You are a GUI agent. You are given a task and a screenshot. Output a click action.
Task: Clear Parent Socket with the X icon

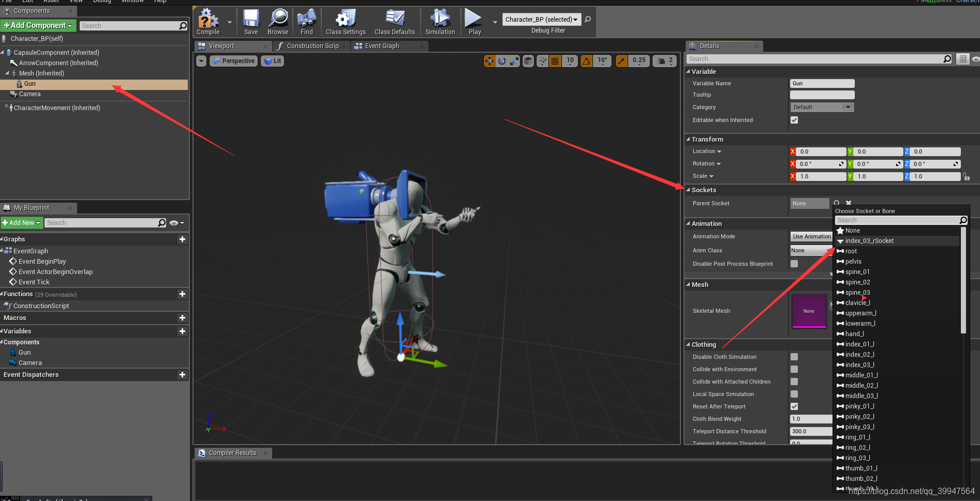(x=849, y=203)
